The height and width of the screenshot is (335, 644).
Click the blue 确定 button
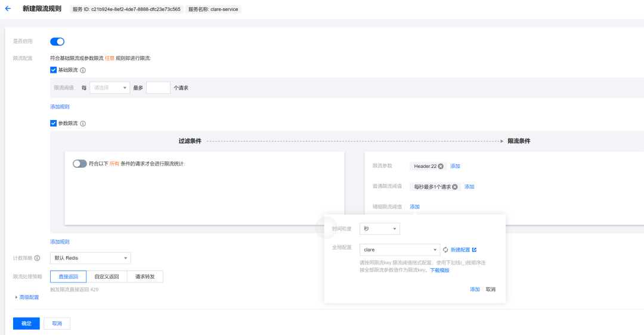click(x=26, y=324)
